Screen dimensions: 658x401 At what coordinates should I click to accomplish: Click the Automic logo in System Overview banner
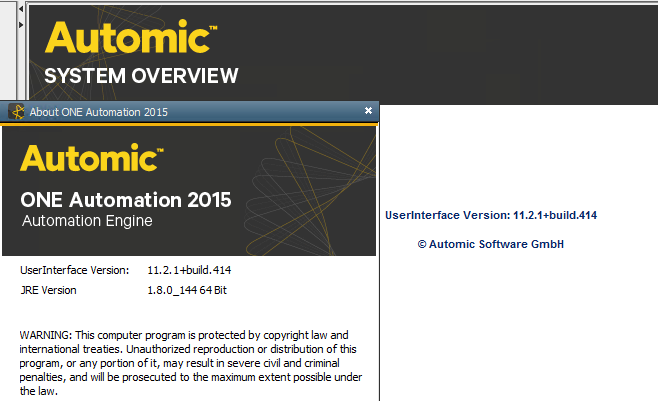[x=131, y=37]
